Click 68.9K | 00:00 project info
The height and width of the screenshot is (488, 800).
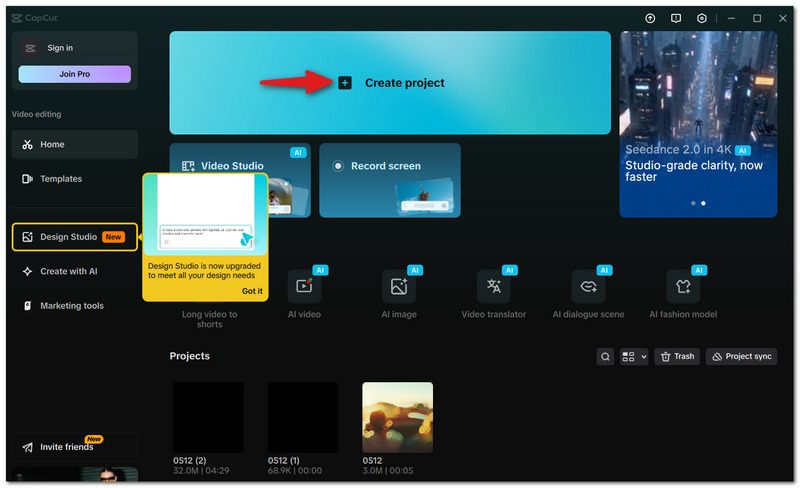point(295,471)
